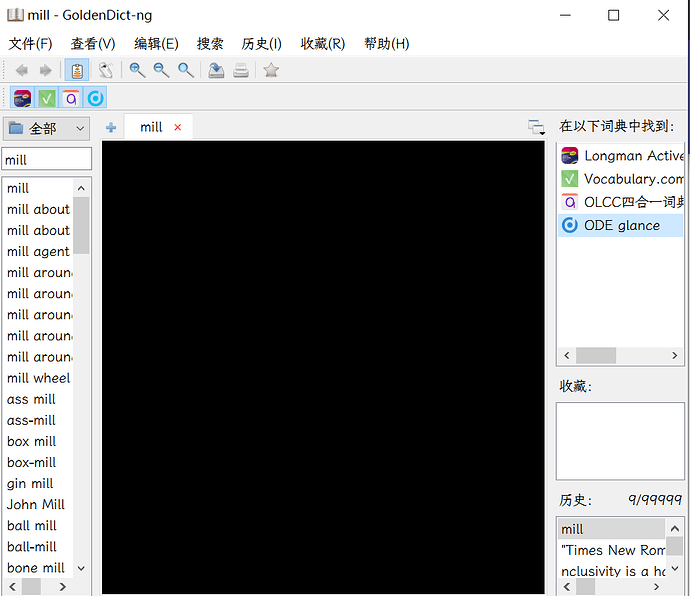Select 'ball mill' in word list
Screen dimensions: 690x596
tap(38, 526)
